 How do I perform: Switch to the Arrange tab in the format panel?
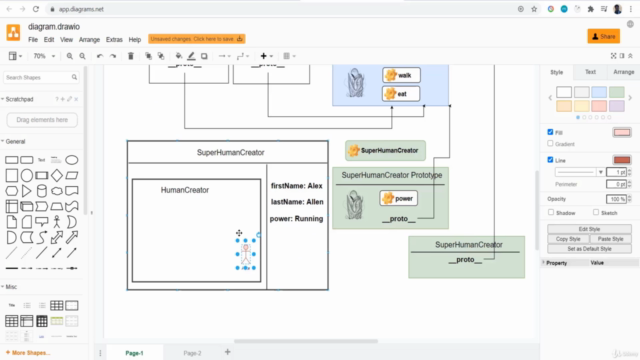pyautogui.click(x=623, y=72)
